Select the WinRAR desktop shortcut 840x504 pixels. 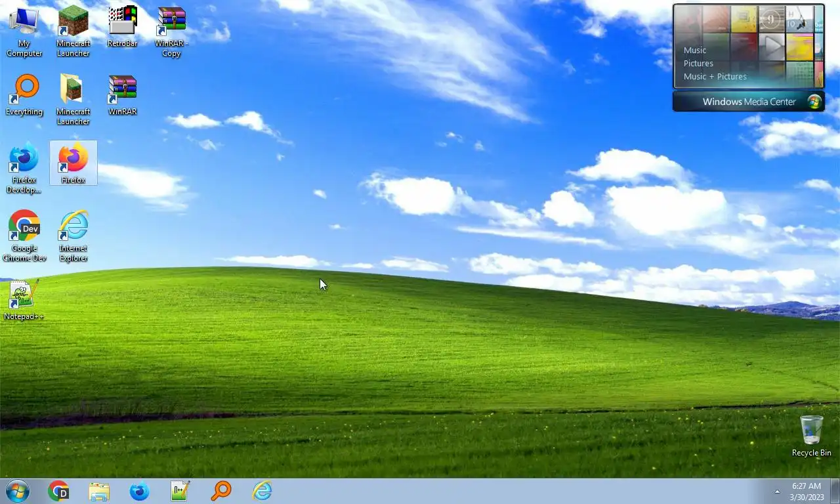tap(122, 95)
